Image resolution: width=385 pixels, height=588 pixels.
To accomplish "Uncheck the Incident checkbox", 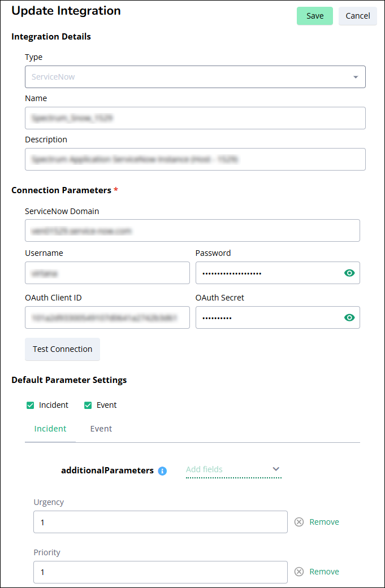I will click(31, 406).
